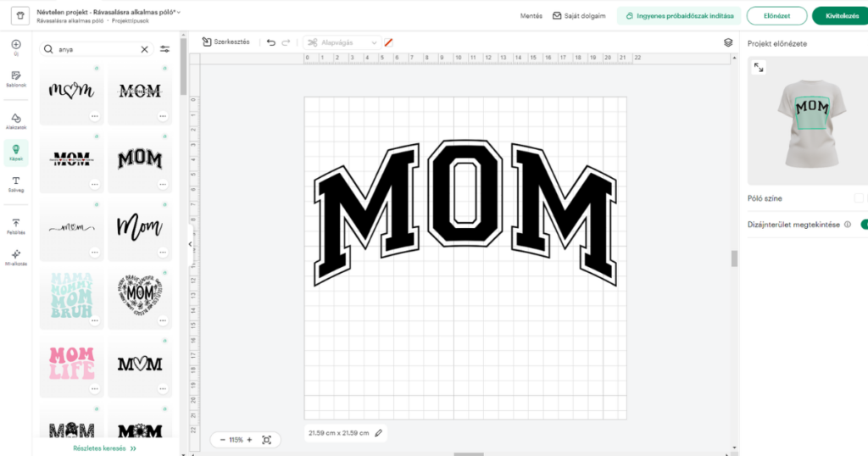Toggle Dizájnterület megtekintése switch
868x456 pixels.
863,225
